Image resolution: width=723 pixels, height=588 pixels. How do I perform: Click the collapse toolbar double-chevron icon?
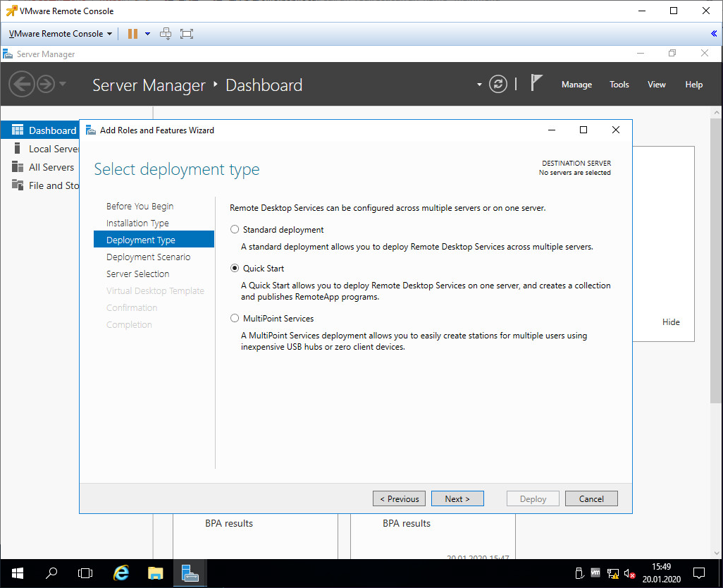[x=713, y=34]
